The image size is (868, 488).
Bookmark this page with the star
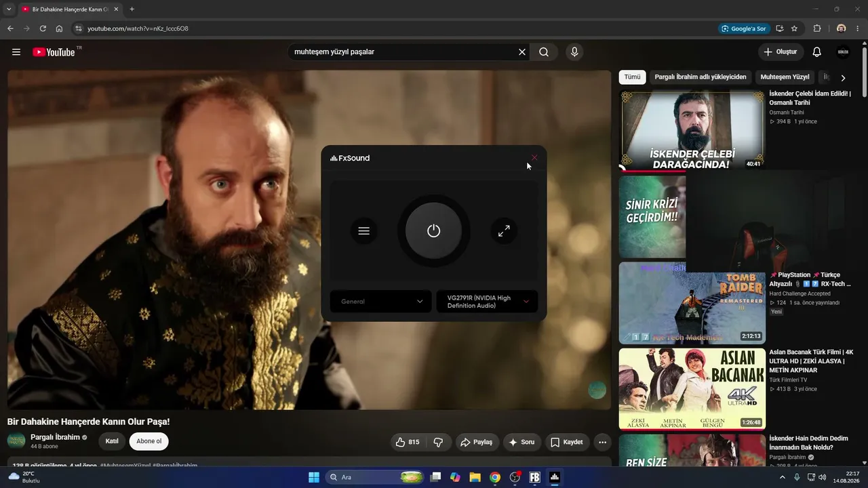(x=794, y=28)
